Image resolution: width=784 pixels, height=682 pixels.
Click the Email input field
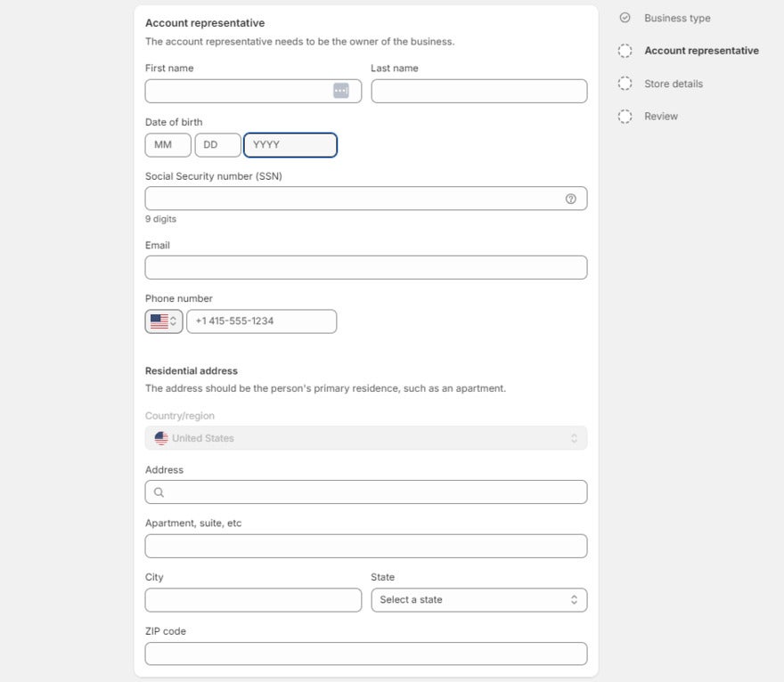[x=365, y=266]
